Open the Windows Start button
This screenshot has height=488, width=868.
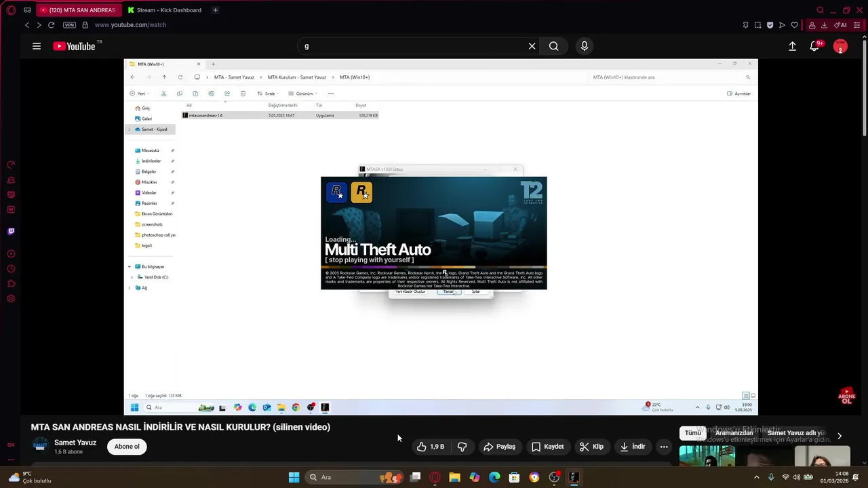294,477
